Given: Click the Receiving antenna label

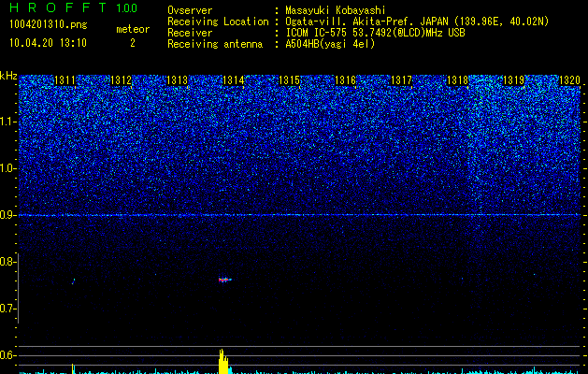Looking at the screenshot, I should pos(215,44).
